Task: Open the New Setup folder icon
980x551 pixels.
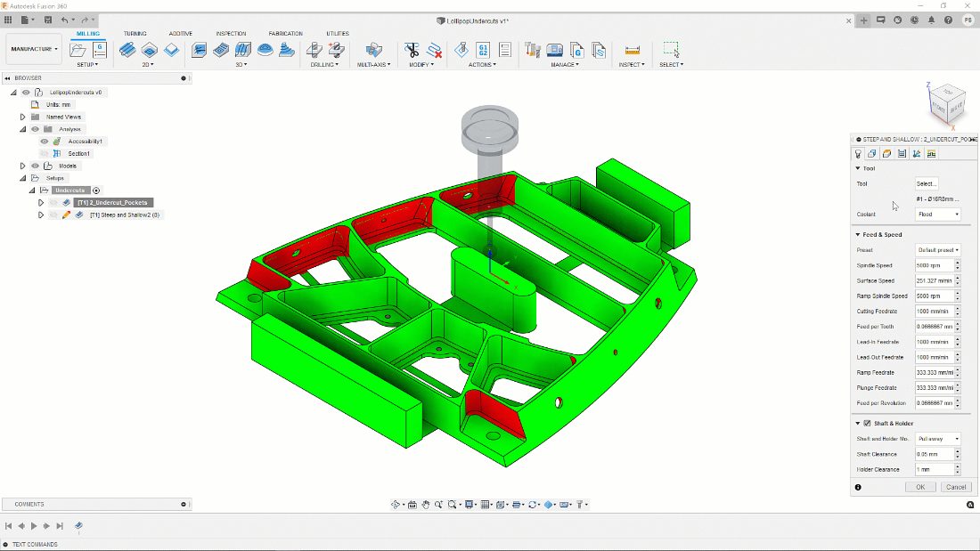Action: tap(78, 50)
